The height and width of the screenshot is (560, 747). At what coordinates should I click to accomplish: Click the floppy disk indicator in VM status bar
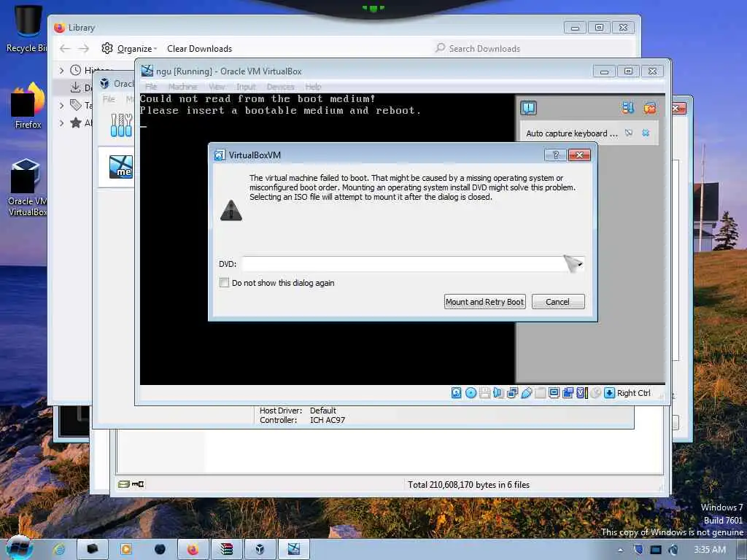pyautogui.click(x=485, y=393)
